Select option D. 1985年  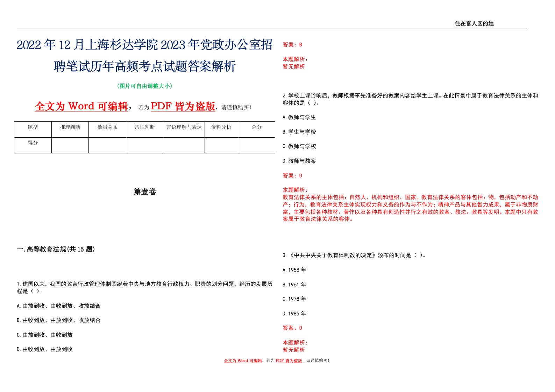click(294, 314)
